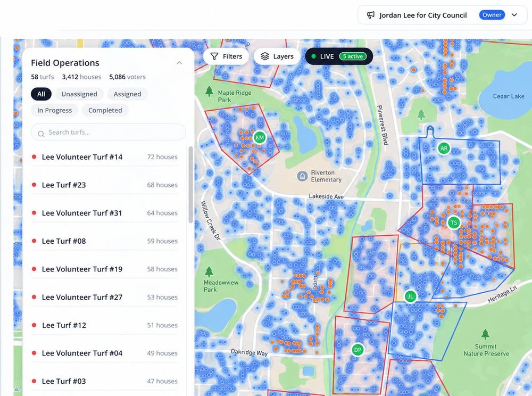This screenshot has height=396, width=532.
Task: Click the 64 houses count
Action: coord(162,213)
